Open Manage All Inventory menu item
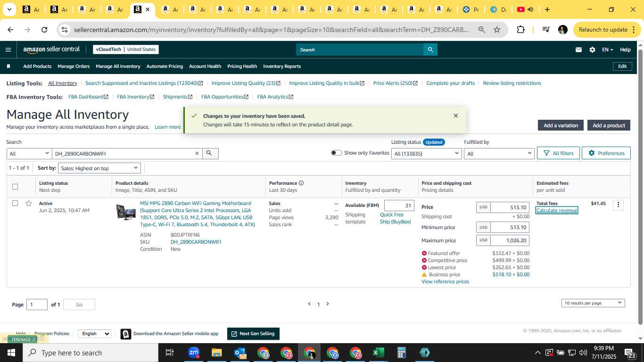The width and height of the screenshot is (644, 362). pos(118,66)
